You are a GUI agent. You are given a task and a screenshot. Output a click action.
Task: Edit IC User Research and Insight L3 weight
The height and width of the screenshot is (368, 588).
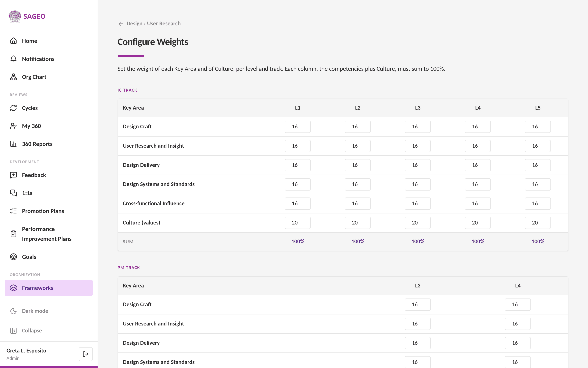[x=418, y=146]
